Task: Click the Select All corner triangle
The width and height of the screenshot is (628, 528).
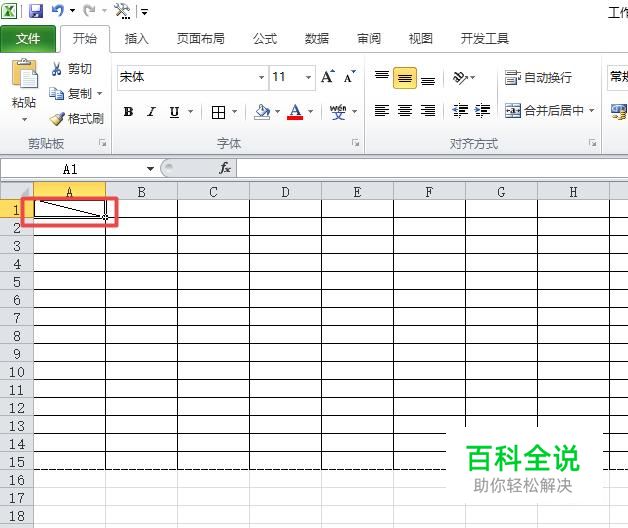Action: pyautogui.click(x=17, y=191)
